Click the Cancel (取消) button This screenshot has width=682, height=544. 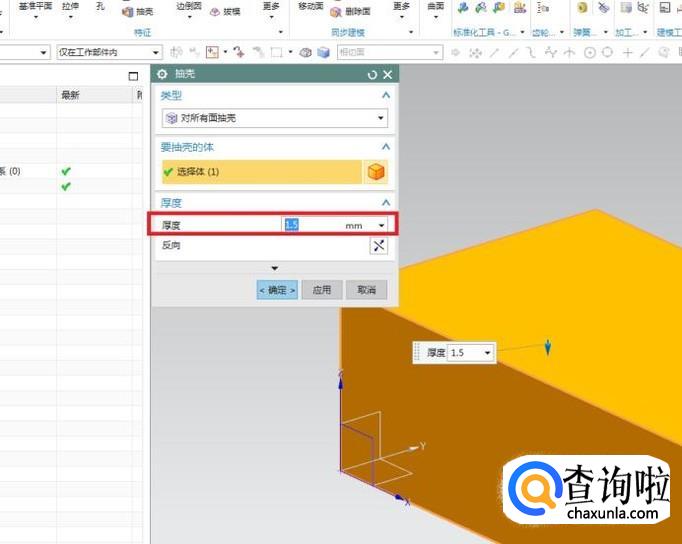(366, 290)
